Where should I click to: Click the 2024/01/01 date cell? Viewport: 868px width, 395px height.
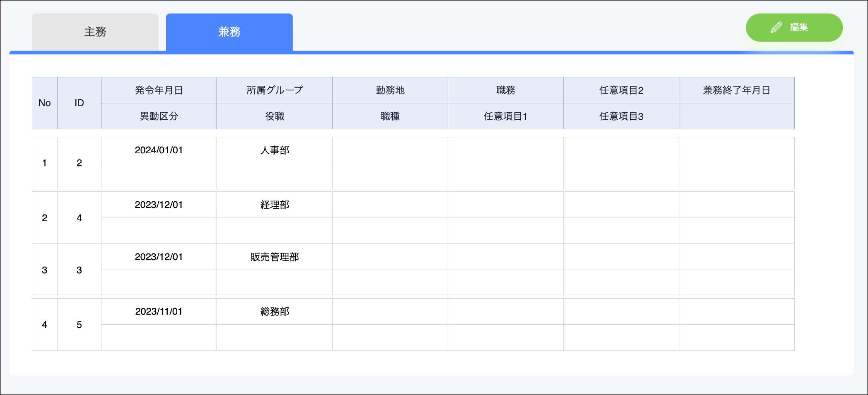coord(159,150)
